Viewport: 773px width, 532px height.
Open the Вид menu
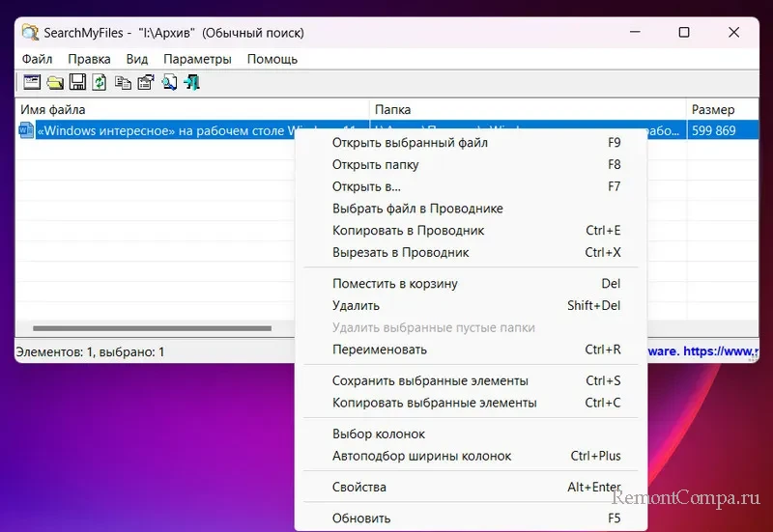(137, 59)
